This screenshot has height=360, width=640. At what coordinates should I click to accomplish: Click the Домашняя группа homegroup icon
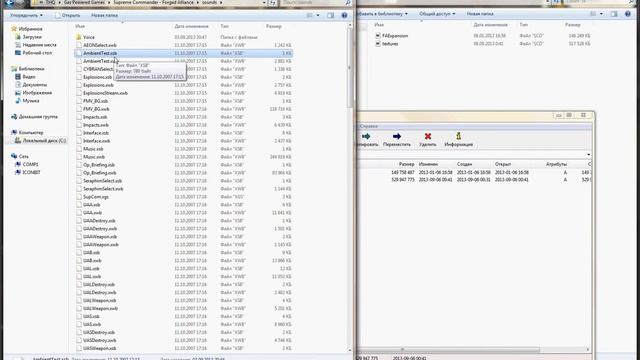(x=14, y=117)
